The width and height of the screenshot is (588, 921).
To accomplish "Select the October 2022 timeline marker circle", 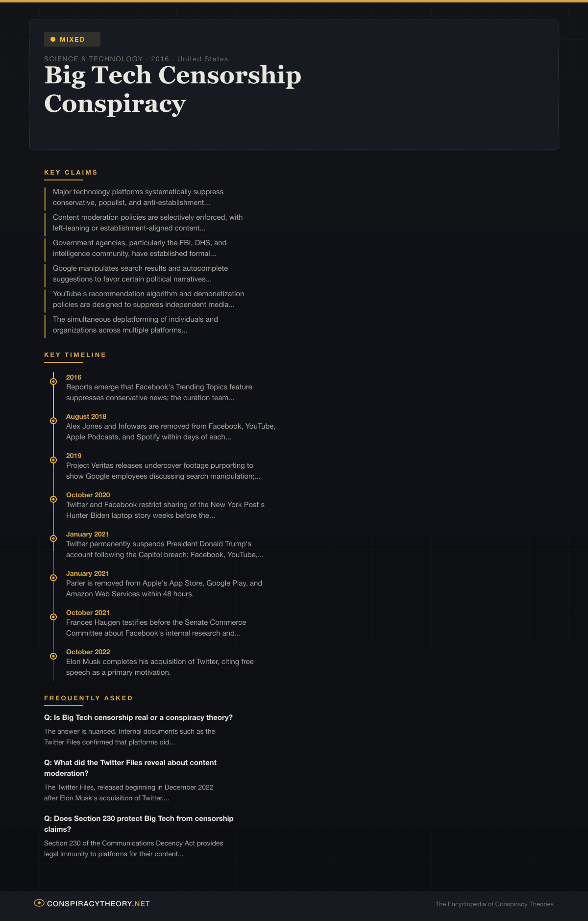I will coord(53,656).
